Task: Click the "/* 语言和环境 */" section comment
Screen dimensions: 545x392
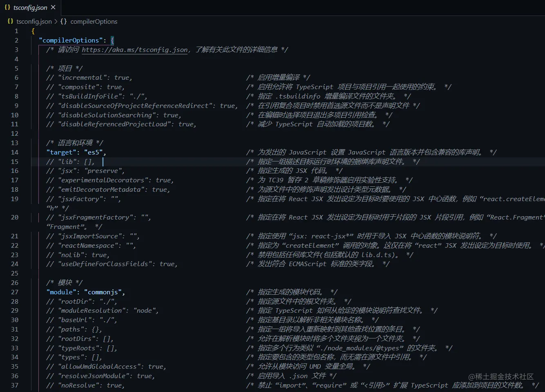Action: pos(75,143)
